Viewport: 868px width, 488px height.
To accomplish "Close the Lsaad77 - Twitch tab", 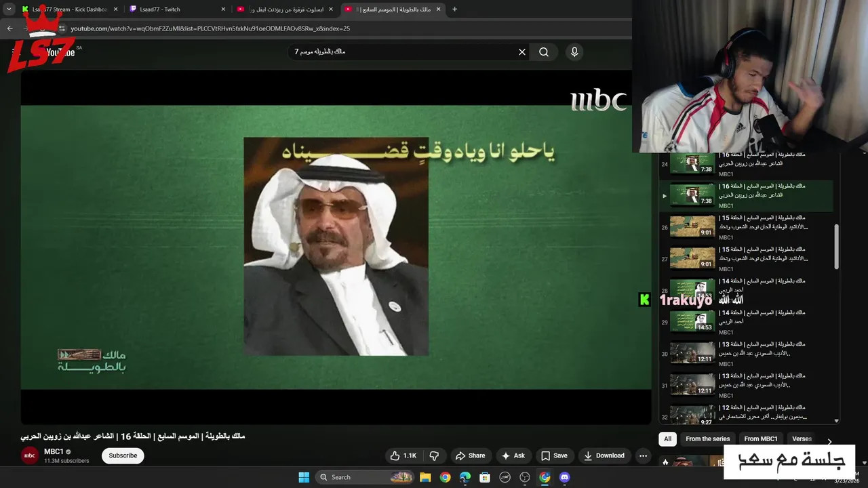I will coord(223,9).
